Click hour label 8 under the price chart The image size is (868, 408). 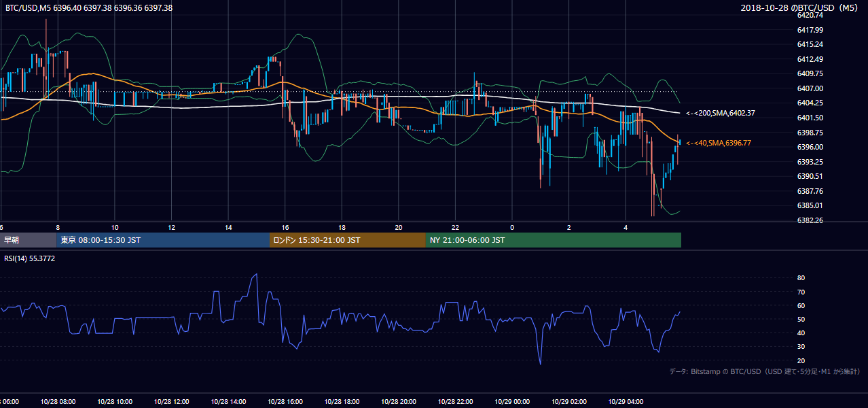pos(58,227)
